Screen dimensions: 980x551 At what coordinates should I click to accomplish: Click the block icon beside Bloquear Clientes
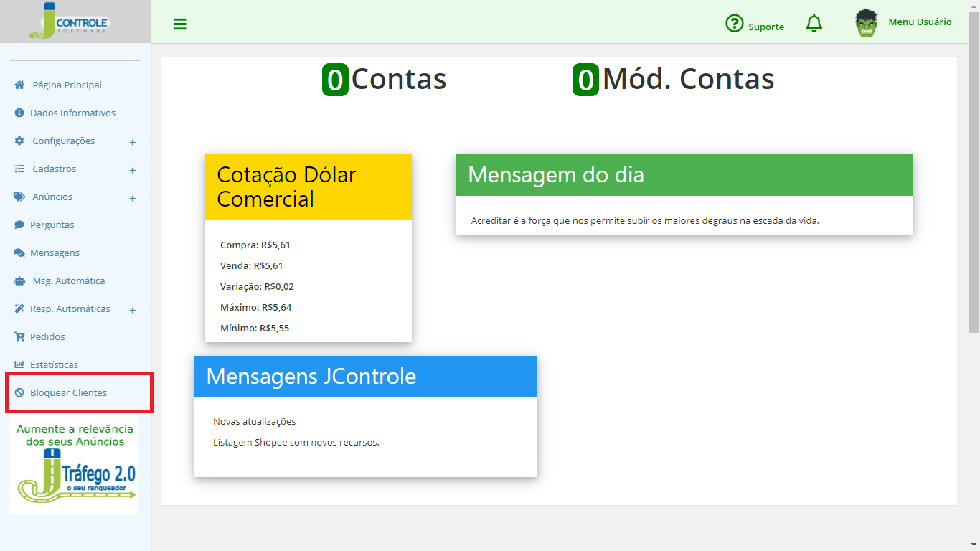click(x=19, y=392)
